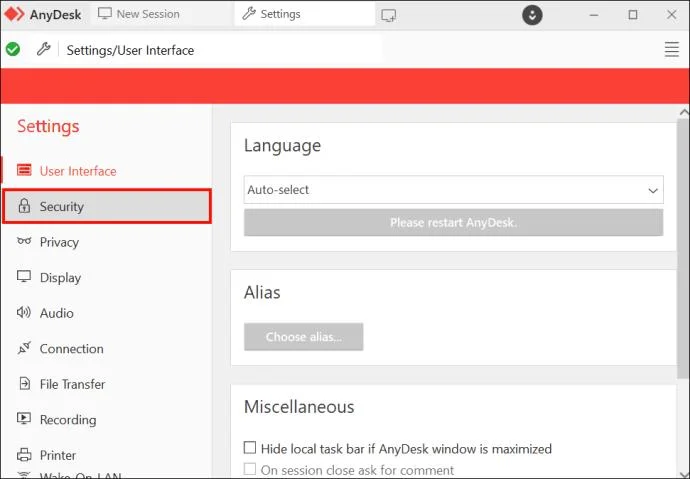Click the dark circular download arrow icon
The width and height of the screenshot is (690, 479).
(532, 15)
